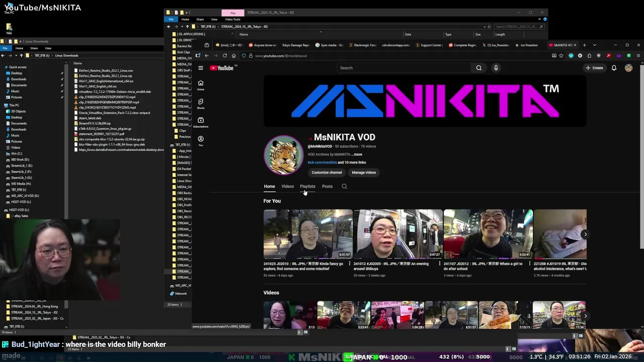Open Share tab in Linux Downloads window

coord(34,48)
